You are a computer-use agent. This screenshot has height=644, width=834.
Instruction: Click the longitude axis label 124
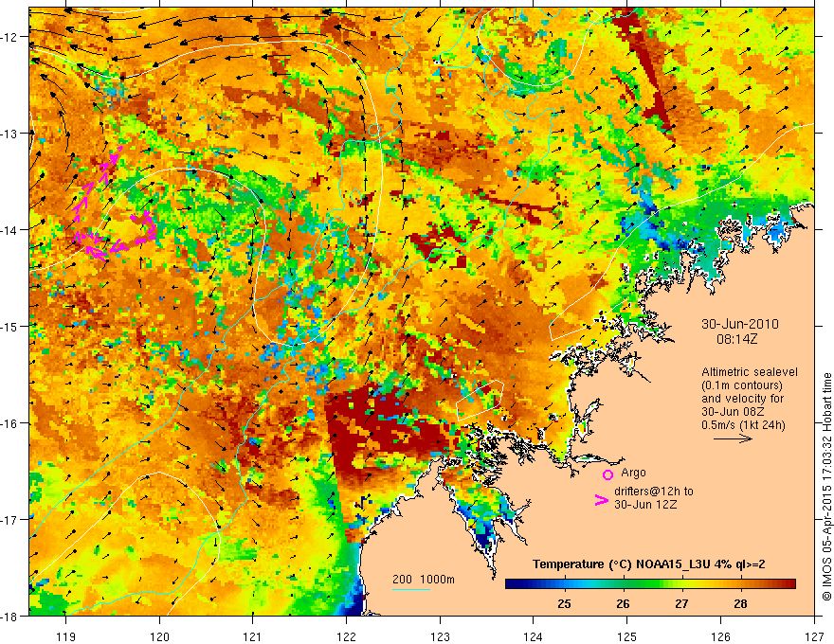click(534, 636)
